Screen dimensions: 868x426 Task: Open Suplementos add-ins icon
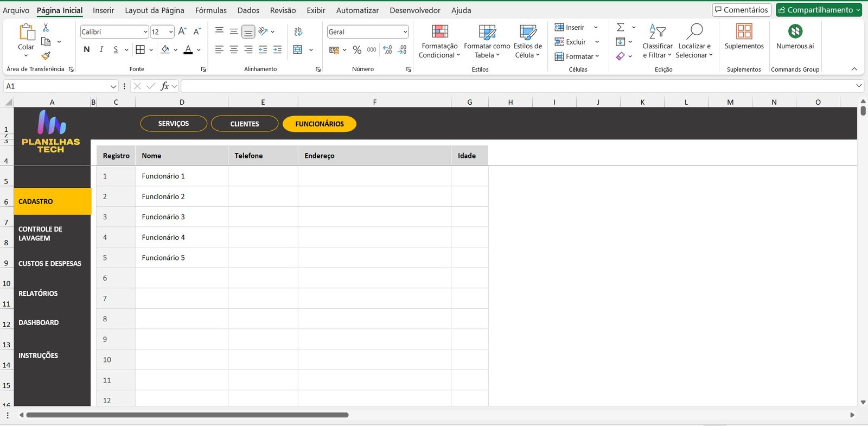click(x=744, y=31)
